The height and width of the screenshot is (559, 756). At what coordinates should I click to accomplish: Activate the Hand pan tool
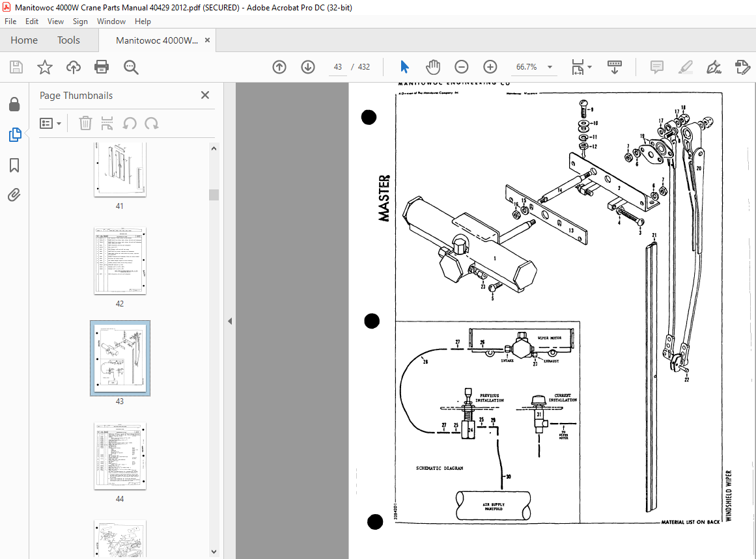433,67
